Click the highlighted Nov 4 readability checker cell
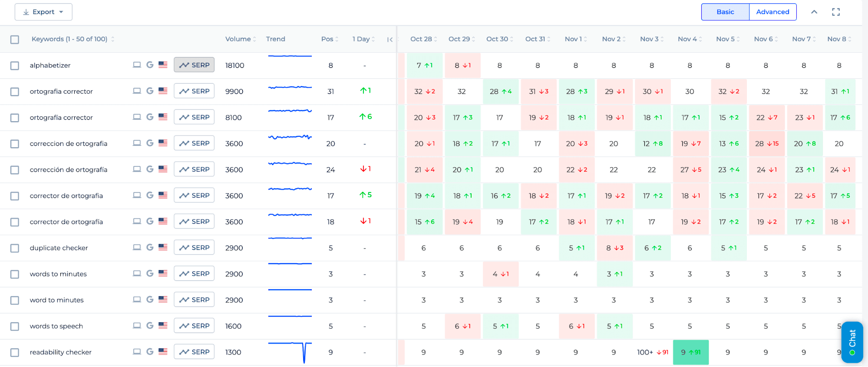 click(x=691, y=352)
